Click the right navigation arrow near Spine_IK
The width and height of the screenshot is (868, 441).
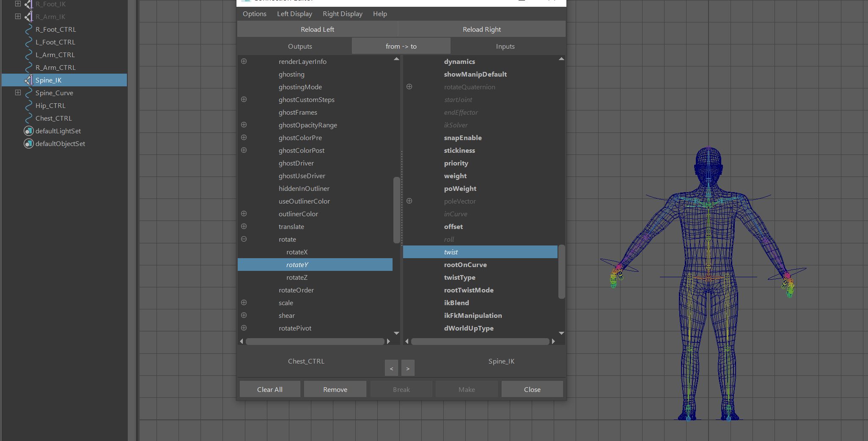coord(407,368)
